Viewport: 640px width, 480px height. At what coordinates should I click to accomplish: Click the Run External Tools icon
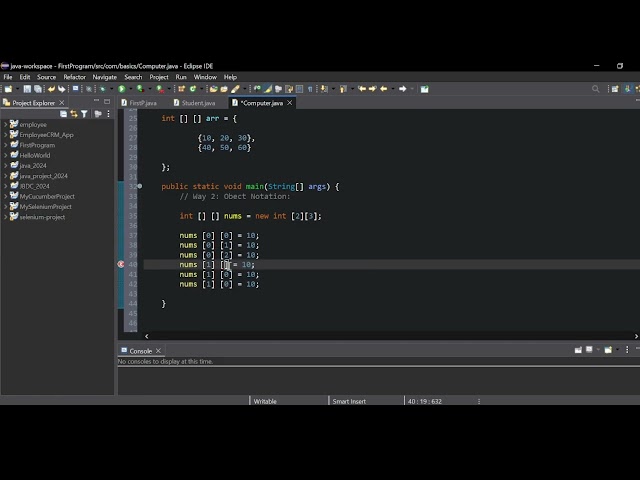coord(160,89)
